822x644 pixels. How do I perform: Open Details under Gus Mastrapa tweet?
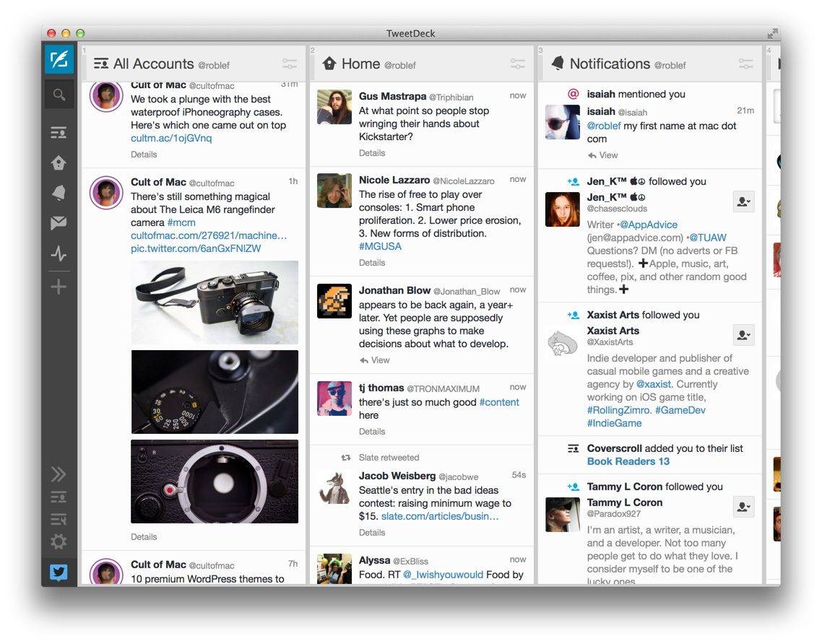pos(372,153)
